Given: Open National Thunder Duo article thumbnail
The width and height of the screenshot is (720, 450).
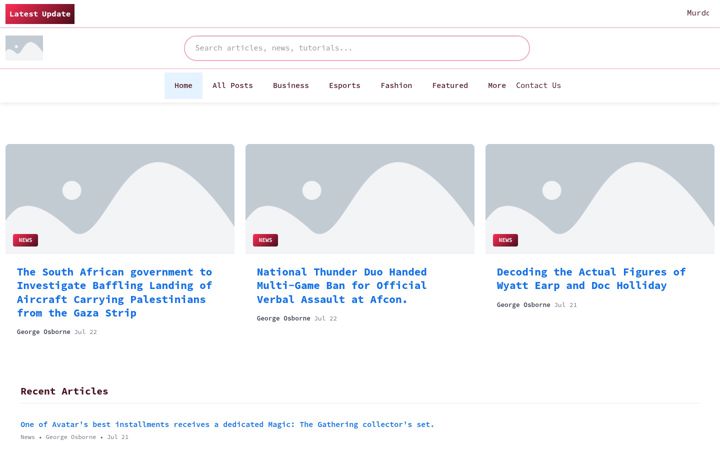Looking at the screenshot, I should (360, 199).
